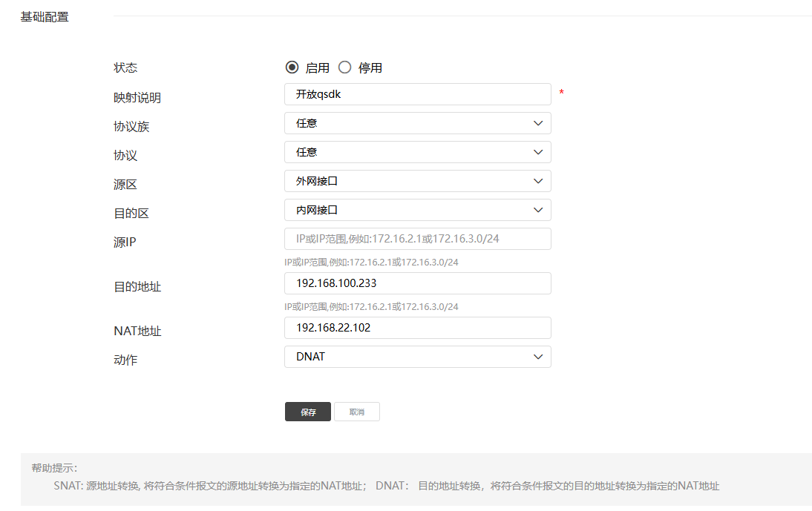812x511 pixels.
Task: Select the 启用 radio button
Action: coord(292,67)
